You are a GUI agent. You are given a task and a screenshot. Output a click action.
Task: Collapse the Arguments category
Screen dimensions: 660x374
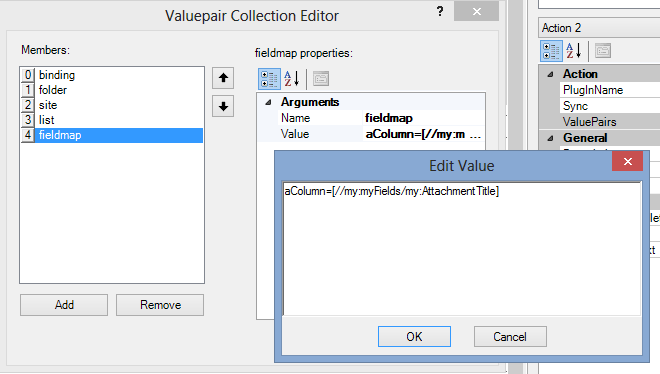pos(268,102)
